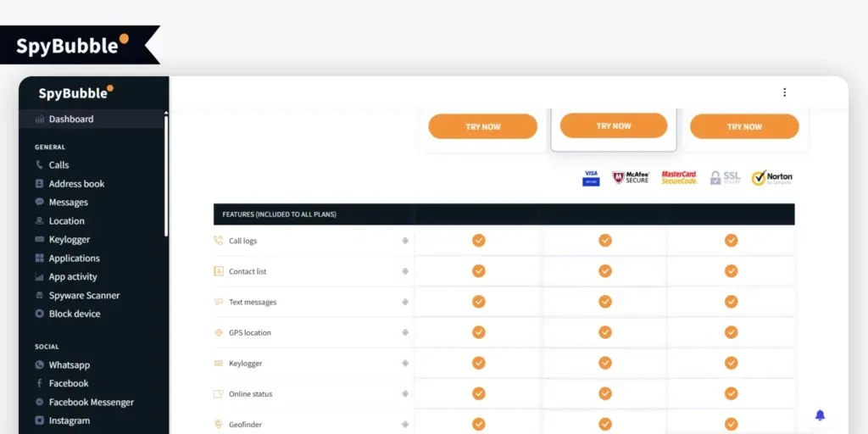Open the three-dot options menu
This screenshot has height=434, width=868.
click(x=784, y=92)
